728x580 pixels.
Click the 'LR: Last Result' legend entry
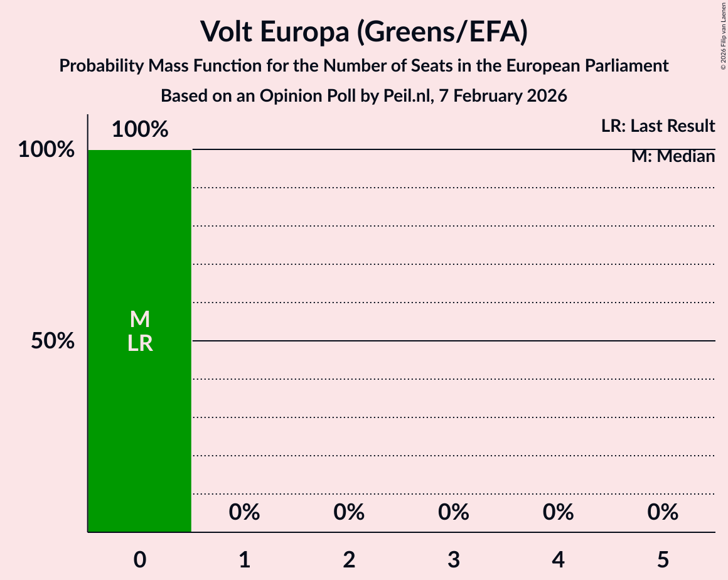click(657, 126)
